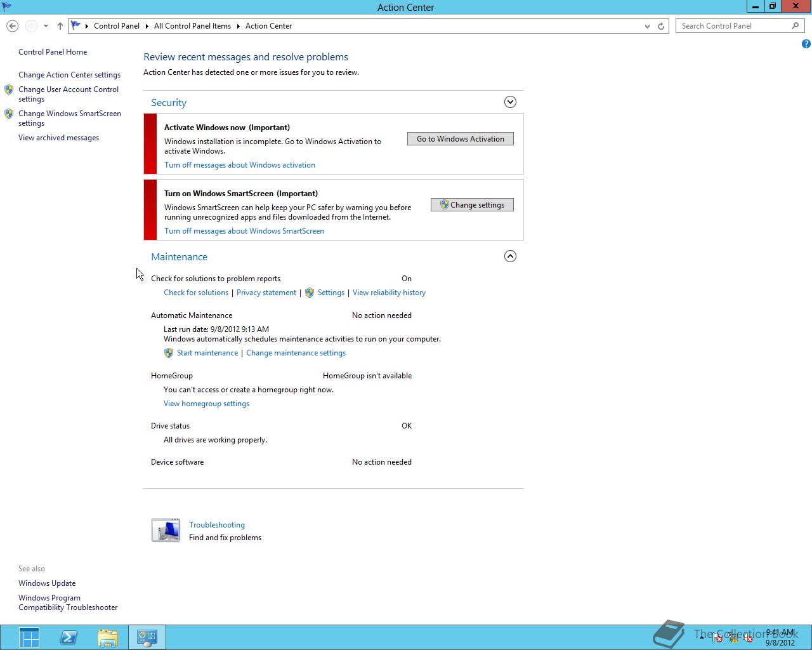The height and width of the screenshot is (650, 812).
Task: Open problem reports Settings link
Action: (331, 293)
